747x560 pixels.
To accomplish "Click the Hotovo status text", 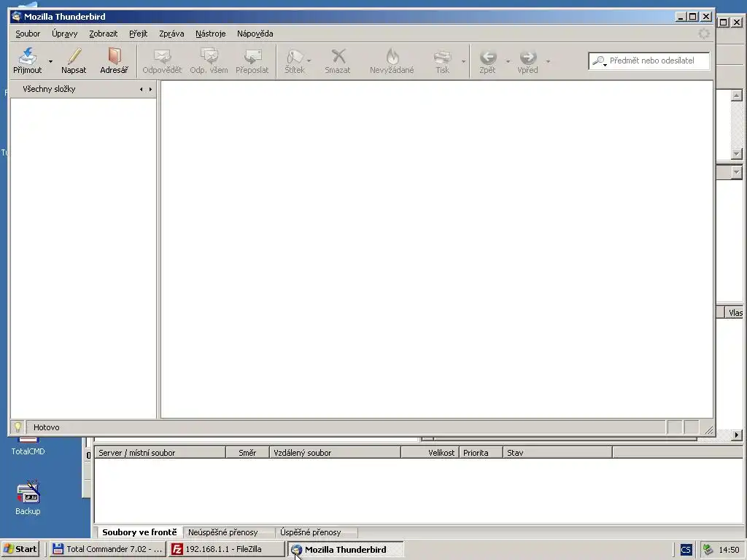I will [x=46, y=427].
